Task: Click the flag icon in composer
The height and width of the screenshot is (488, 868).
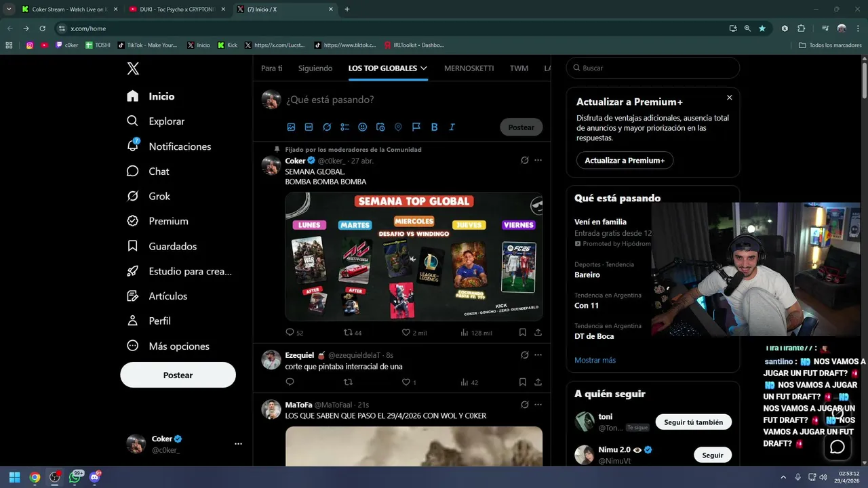Action: tap(416, 127)
